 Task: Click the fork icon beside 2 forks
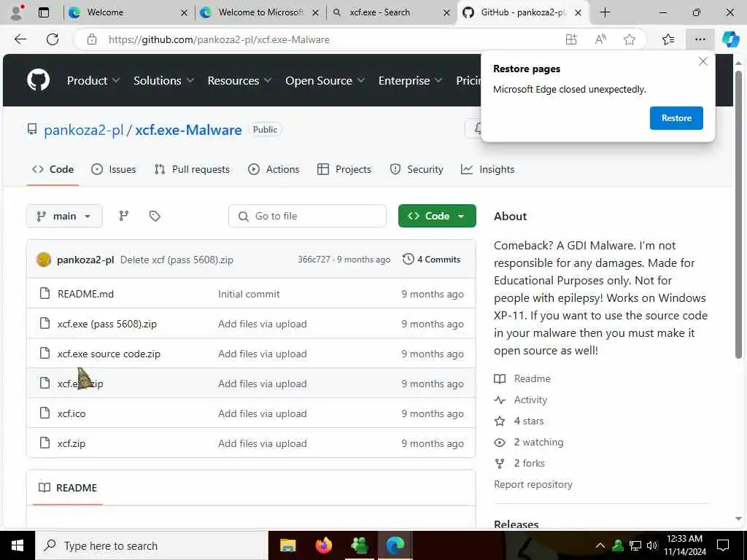[x=499, y=463]
